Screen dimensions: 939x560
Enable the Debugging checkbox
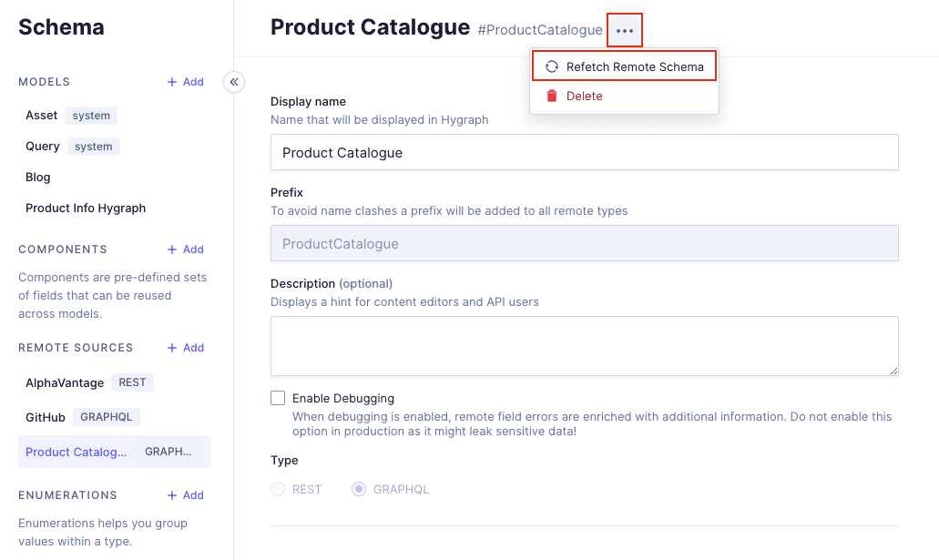(x=278, y=398)
